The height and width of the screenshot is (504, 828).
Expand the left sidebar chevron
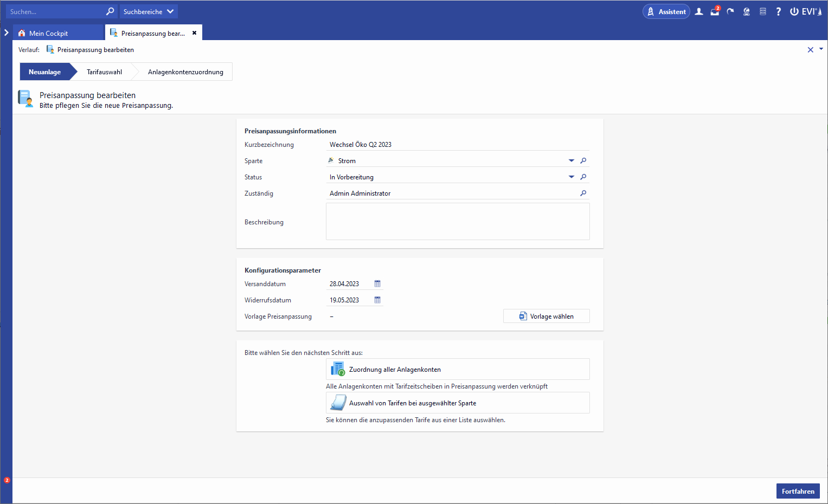(7, 33)
